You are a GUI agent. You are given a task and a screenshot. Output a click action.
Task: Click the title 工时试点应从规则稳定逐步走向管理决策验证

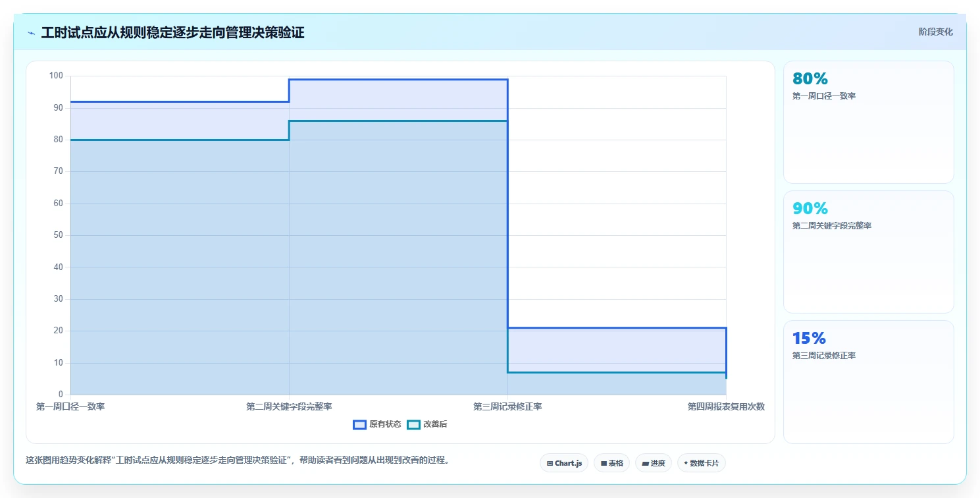[x=172, y=33]
